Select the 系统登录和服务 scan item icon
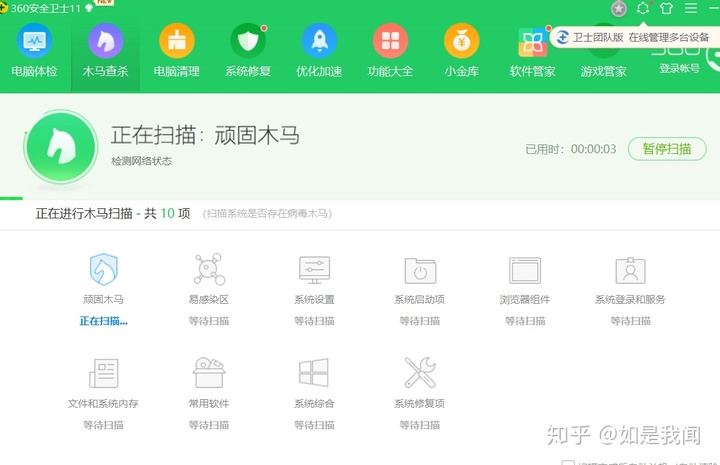 click(630, 270)
